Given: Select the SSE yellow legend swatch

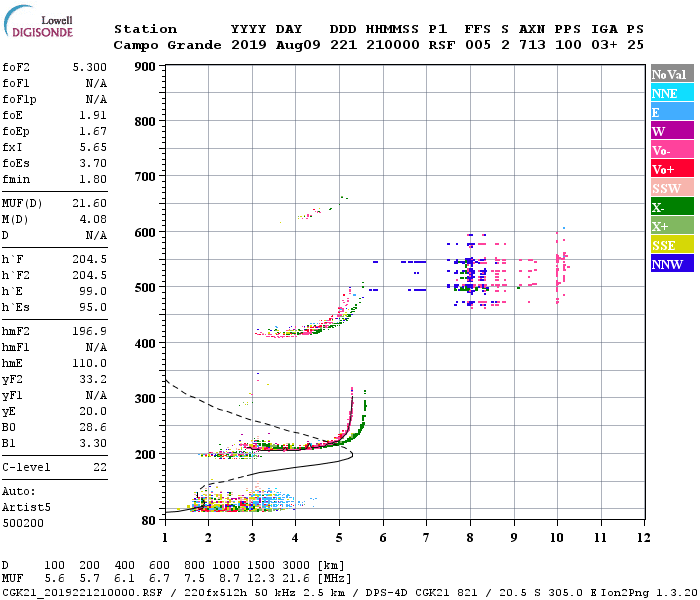Looking at the screenshot, I should [672, 245].
